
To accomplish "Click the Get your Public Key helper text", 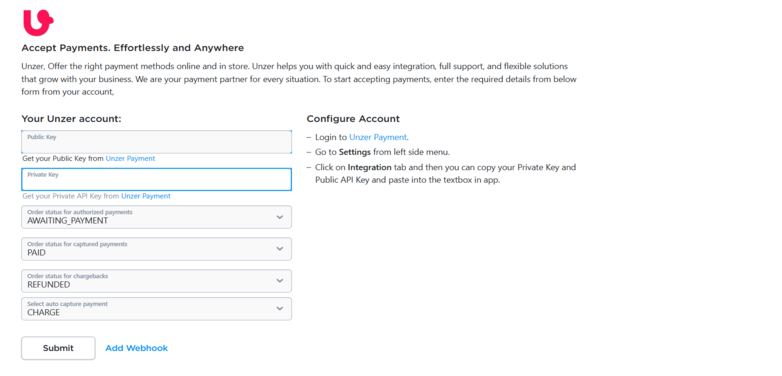I will [x=63, y=159].
